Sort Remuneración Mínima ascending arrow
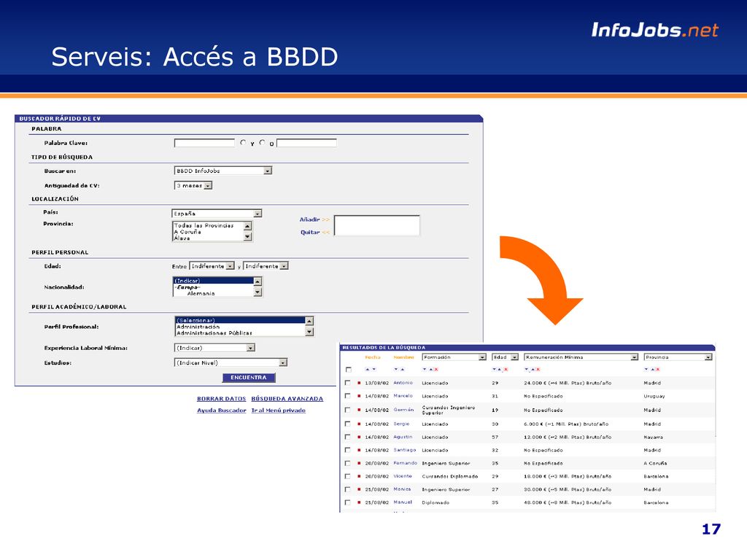 tap(533, 369)
